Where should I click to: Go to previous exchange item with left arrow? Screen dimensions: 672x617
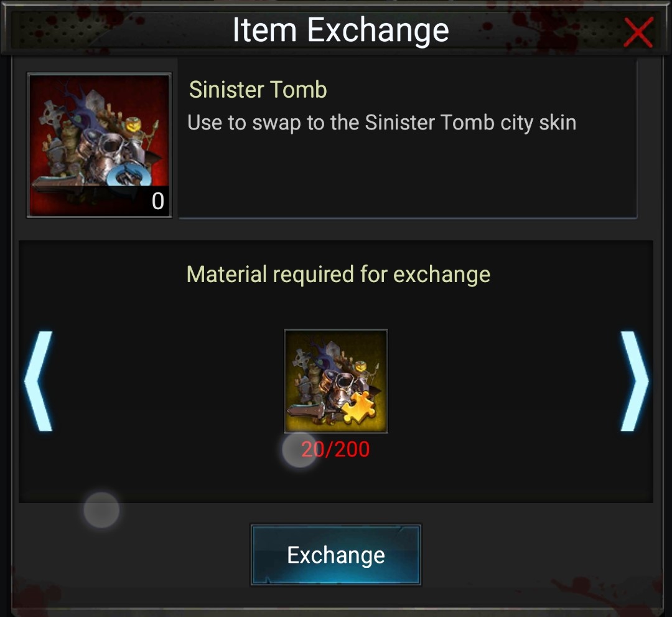pyautogui.click(x=39, y=381)
